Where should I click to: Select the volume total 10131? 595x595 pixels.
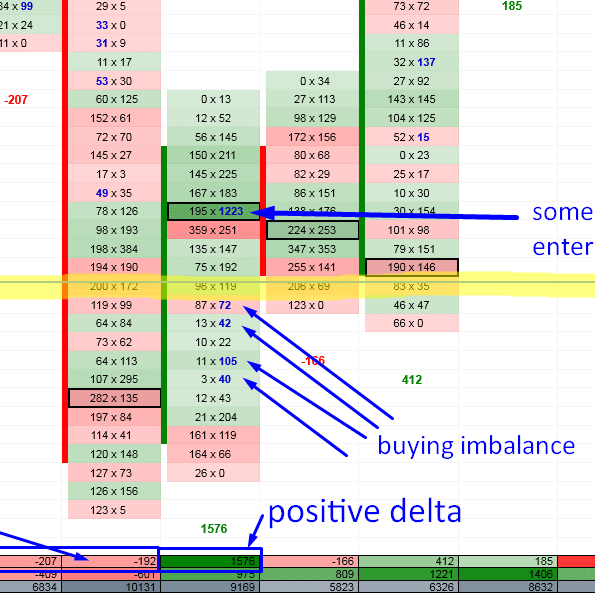click(x=111, y=587)
